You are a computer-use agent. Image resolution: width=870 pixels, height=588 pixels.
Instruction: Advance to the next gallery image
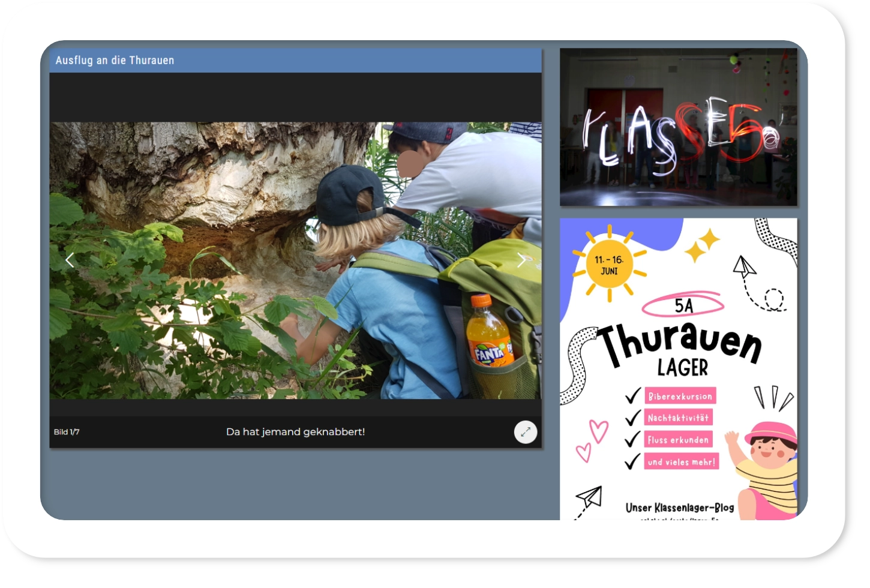521,260
